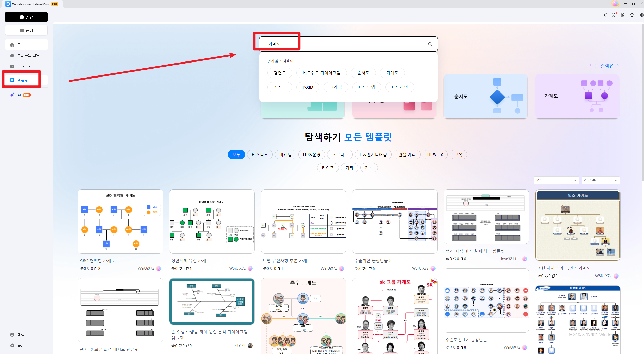Open the four-squares apps menu icon
This screenshot has width=644, height=354.
[623, 15]
